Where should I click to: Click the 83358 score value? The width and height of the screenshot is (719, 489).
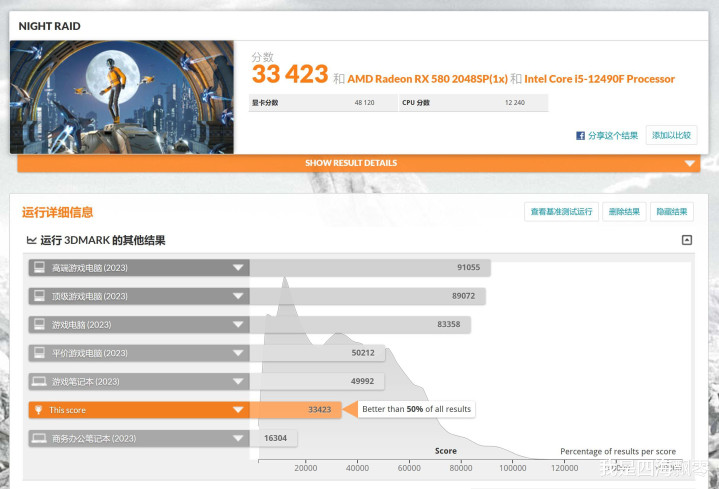[x=448, y=324]
